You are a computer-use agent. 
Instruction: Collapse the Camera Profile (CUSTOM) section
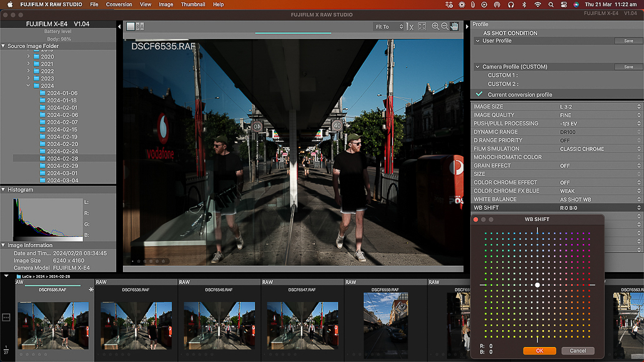(477, 67)
